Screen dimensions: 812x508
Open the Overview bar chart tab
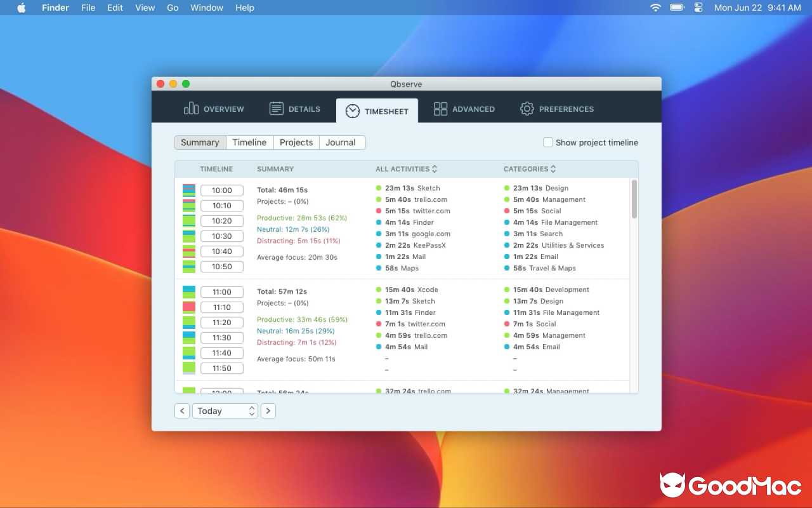click(x=214, y=109)
